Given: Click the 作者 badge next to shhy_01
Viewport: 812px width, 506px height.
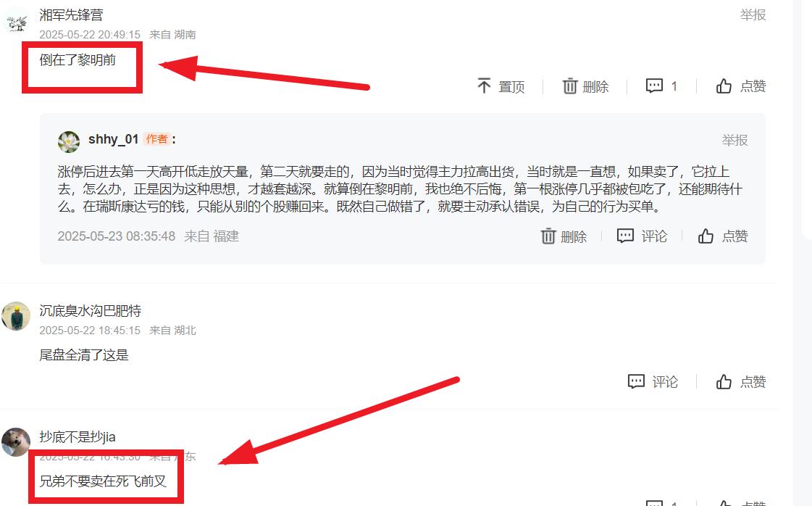Looking at the screenshot, I should 156,139.
